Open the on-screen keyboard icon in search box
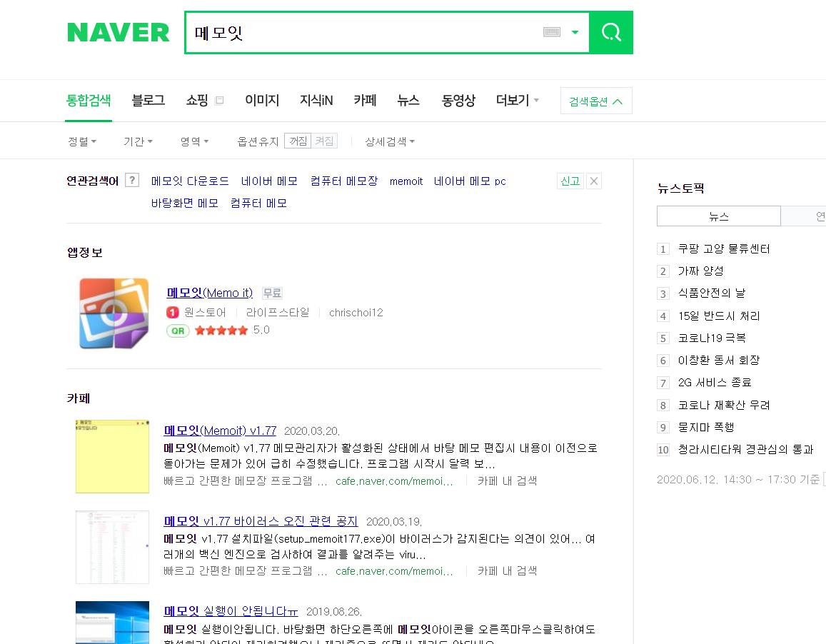Image resolution: width=826 pixels, height=644 pixels. 552,32
